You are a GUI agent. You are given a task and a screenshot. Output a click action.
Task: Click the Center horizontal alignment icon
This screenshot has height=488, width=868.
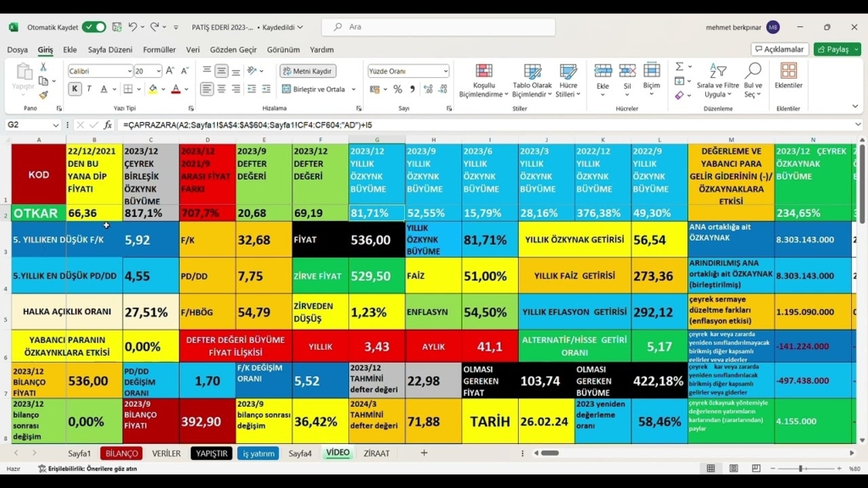pyautogui.click(x=221, y=89)
